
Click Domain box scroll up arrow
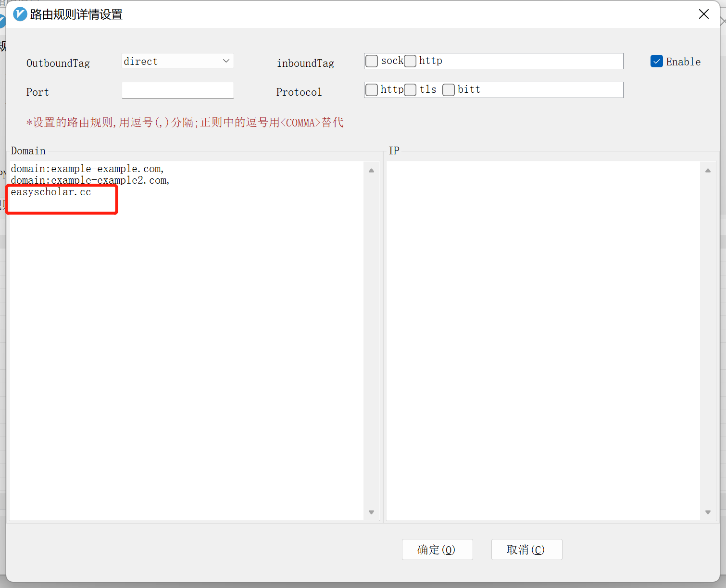[371, 170]
